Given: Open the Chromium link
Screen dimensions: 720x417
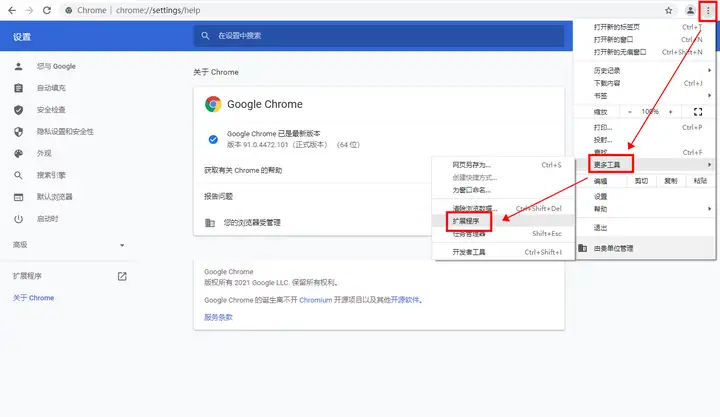Looking at the screenshot, I should click(315, 300).
